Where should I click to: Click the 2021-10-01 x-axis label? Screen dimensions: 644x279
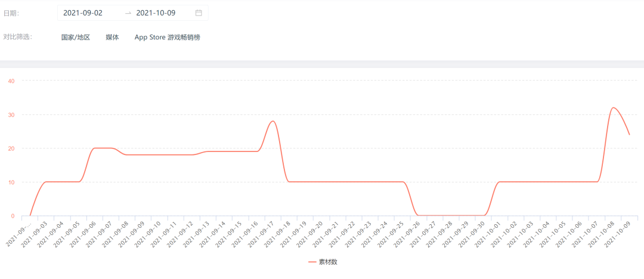pyautogui.click(x=487, y=232)
